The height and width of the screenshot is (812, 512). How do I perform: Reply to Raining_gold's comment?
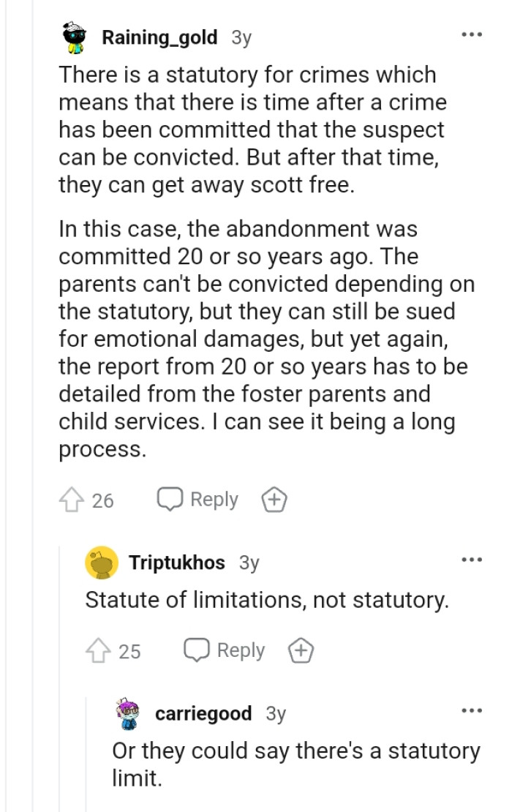coord(213,500)
